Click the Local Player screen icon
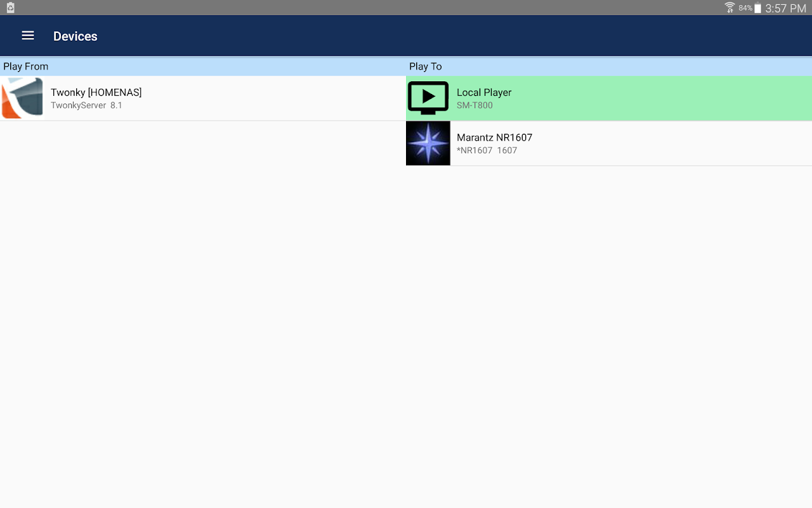This screenshot has width=812, height=508. [x=428, y=98]
